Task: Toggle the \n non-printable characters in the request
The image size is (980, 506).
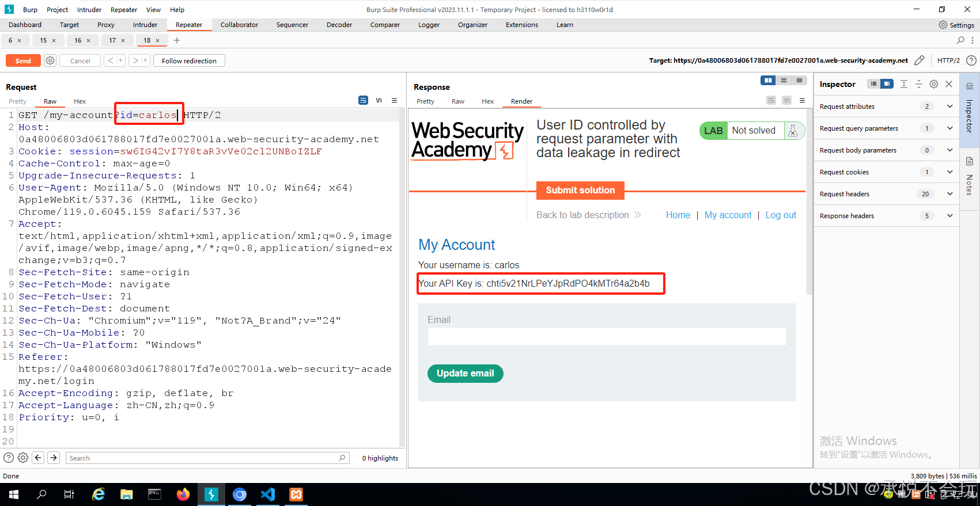Action: pos(379,100)
